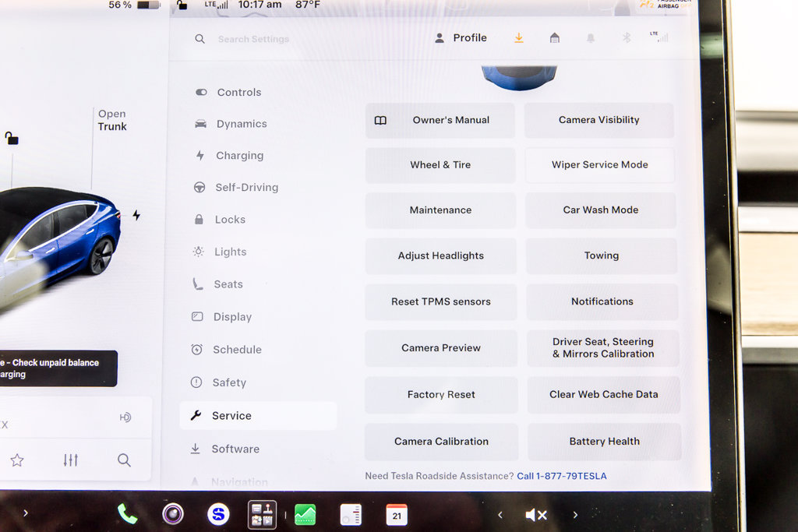Viewport: 798px width, 532px height.
Task: Tap the battery 56 % indicator
Action: coord(134,5)
